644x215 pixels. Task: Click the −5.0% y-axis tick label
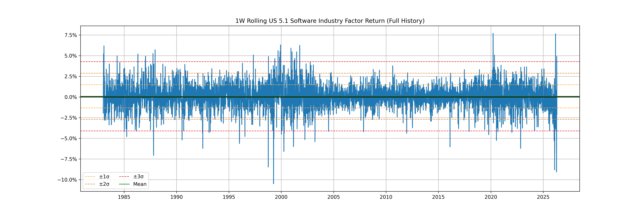coord(69,139)
